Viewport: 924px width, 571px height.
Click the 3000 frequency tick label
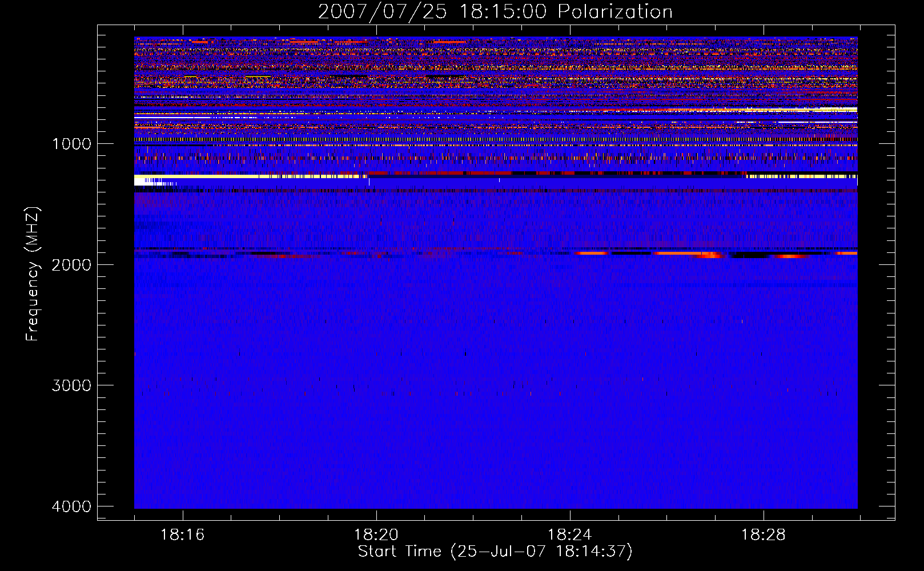pyautogui.click(x=71, y=385)
